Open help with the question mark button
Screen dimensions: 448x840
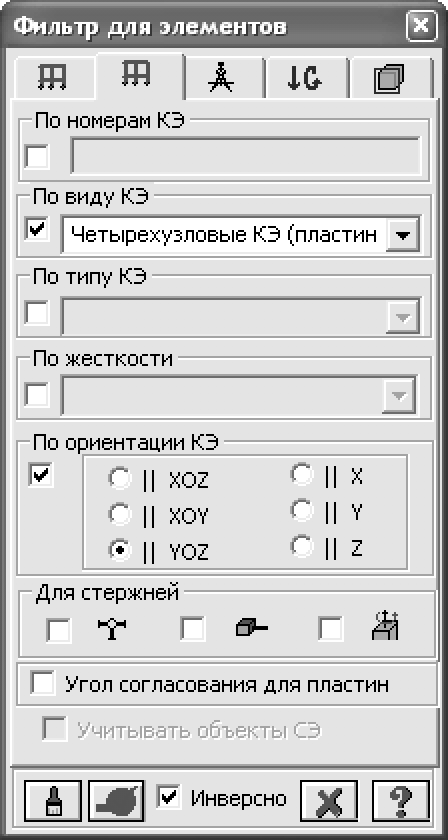401,801
